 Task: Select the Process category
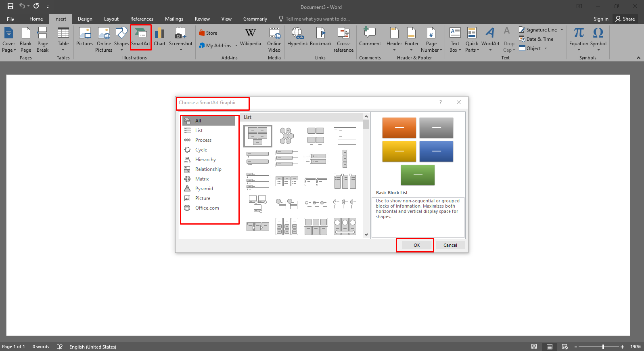point(209,140)
